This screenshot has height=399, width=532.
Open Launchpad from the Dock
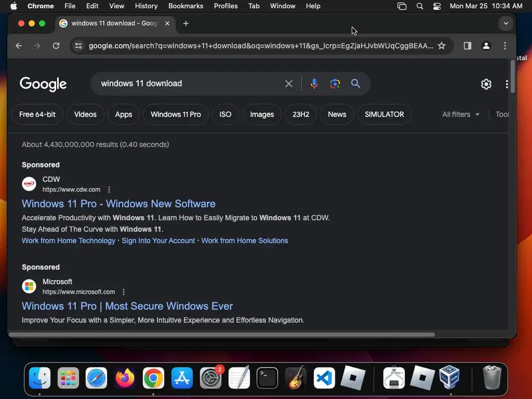coord(68,378)
